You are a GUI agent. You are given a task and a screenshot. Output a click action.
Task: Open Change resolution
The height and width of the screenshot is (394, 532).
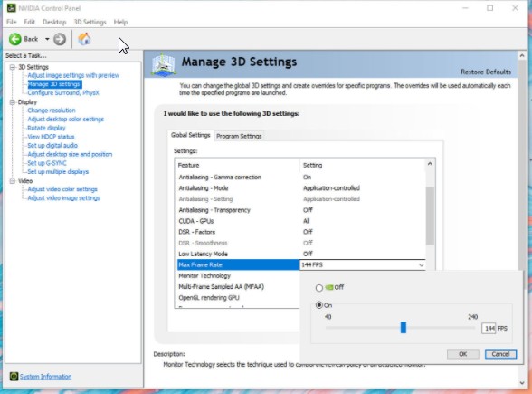52,111
